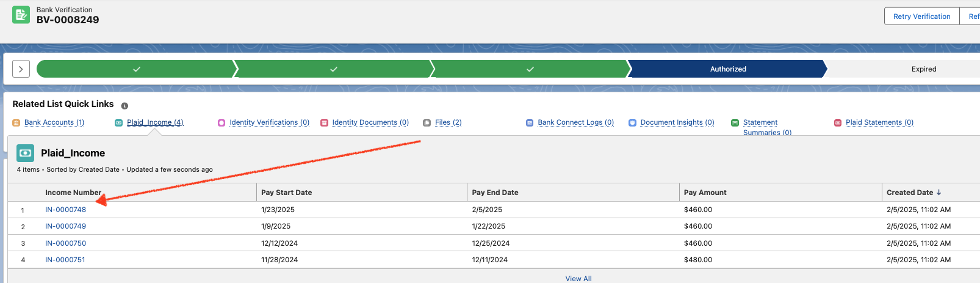Click the Identity Documents quick link icon
Viewport: 980px width, 283px height.
(325, 123)
